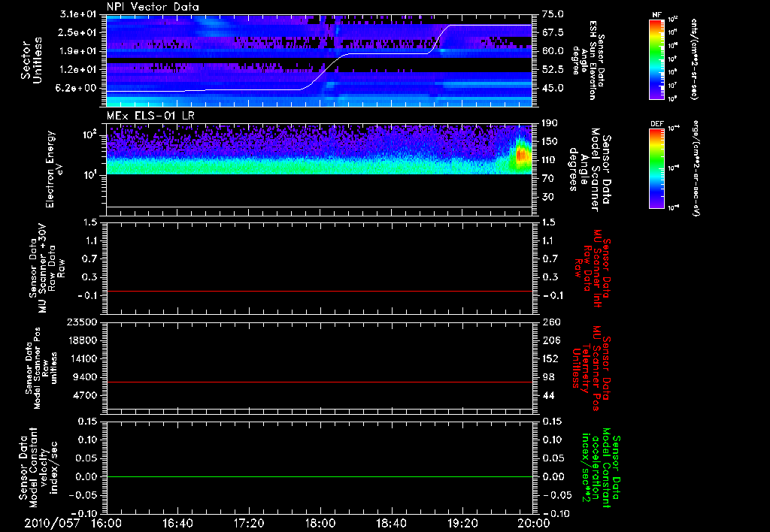Click the 4700 scanner position tick value
The width and height of the screenshot is (770, 532).
86,395
